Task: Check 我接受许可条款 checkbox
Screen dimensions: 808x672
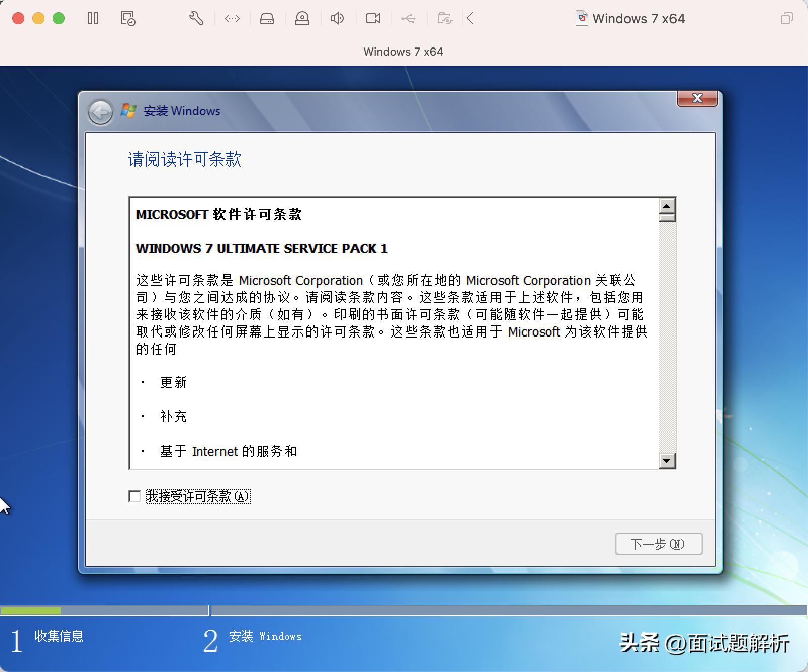Action: coord(134,496)
